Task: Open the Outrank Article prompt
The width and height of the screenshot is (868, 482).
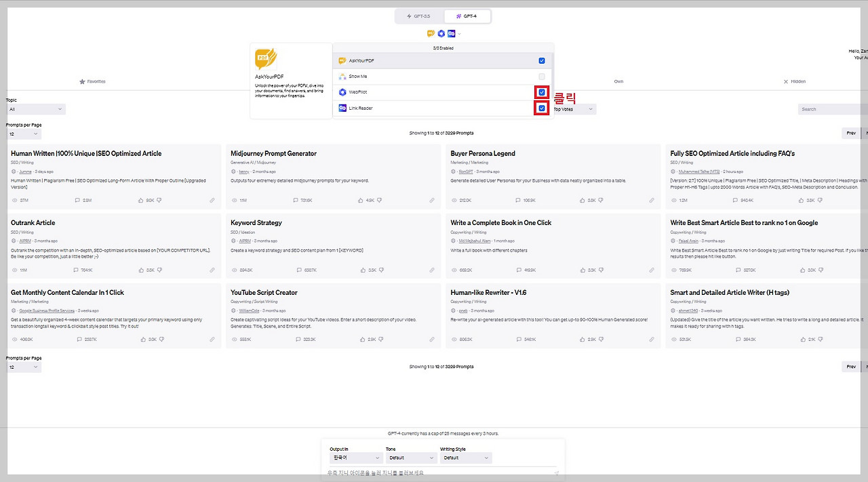Action: pyautogui.click(x=33, y=223)
